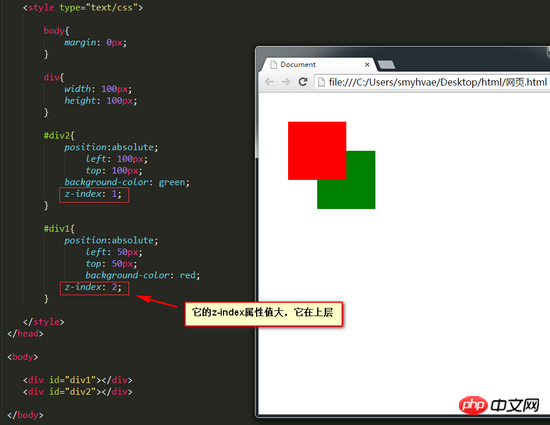Click the red square div
The image size is (550, 425).
pyautogui.click(x=317, y=151)
